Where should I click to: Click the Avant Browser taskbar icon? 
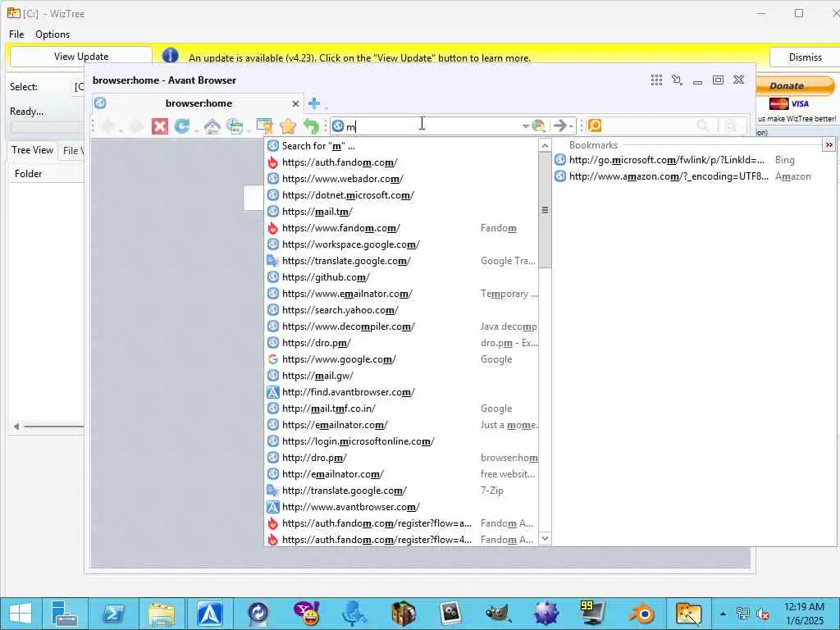coord(210,614)
